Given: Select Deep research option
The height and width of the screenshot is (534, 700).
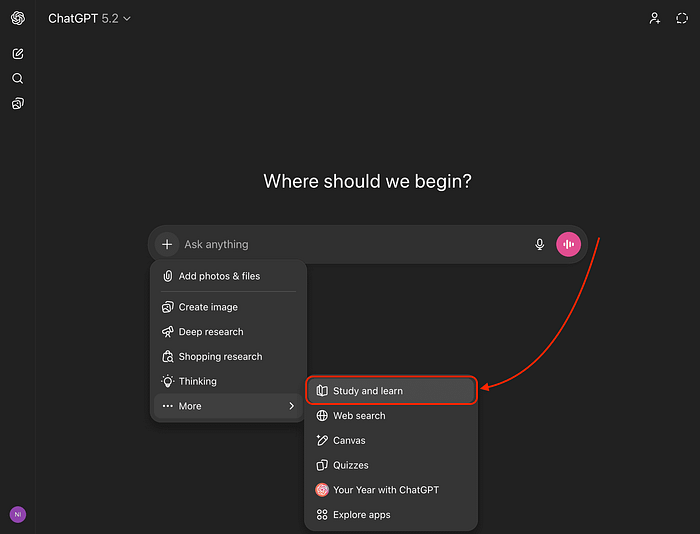Looking at the screenshot, I should tap(210, 332).
